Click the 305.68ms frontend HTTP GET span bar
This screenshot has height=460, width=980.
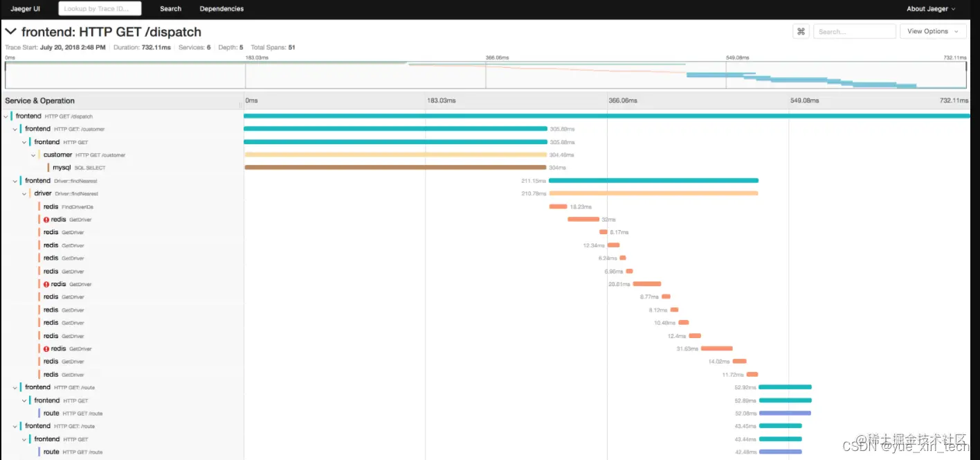(396, 142)
